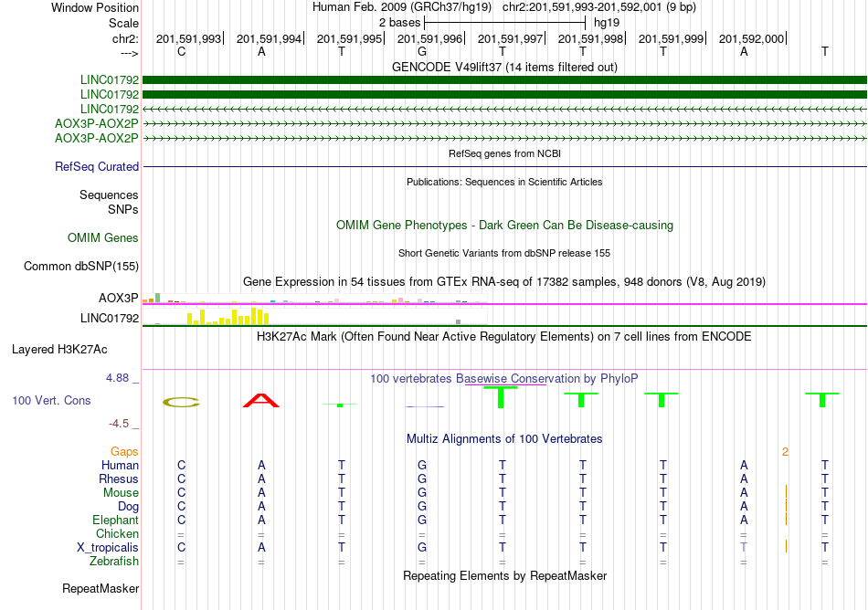Click the C base in the Mouse alignment row

(x=181, y=493)
